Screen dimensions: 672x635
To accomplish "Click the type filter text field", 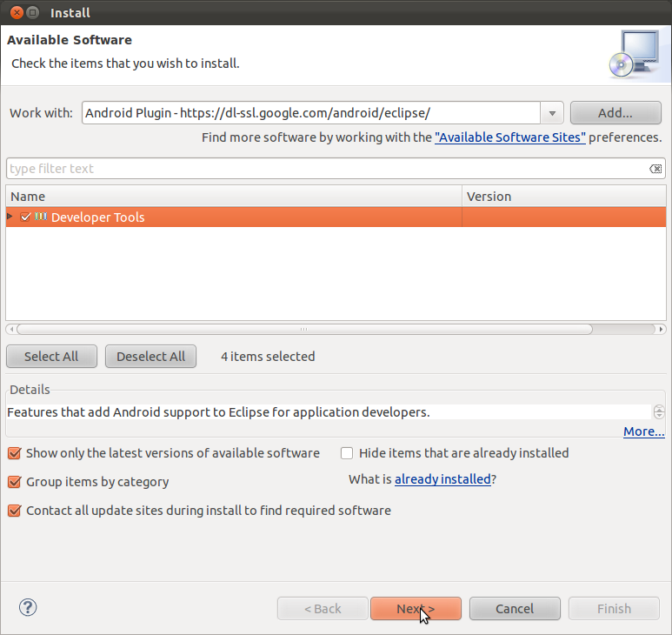I will 328,169.
